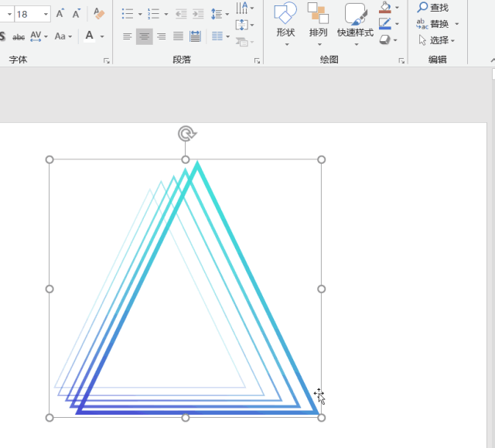Toggle center alignment

coord(145,36)
